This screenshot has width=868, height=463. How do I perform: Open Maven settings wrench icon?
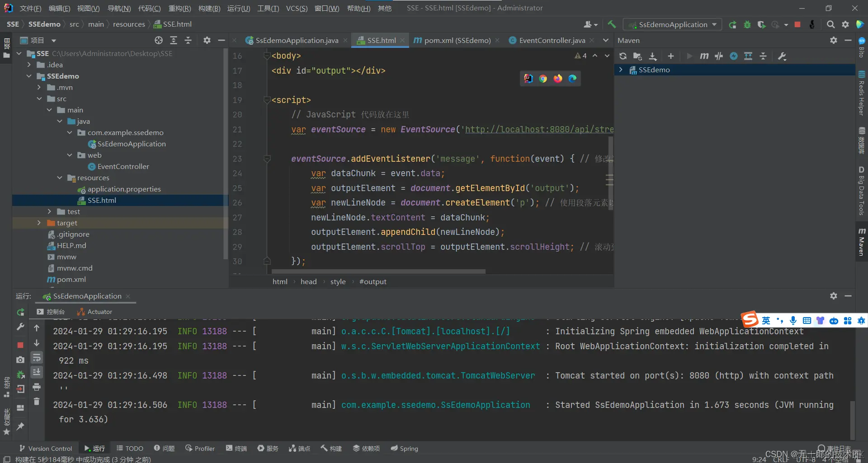[x=782, y=56]
